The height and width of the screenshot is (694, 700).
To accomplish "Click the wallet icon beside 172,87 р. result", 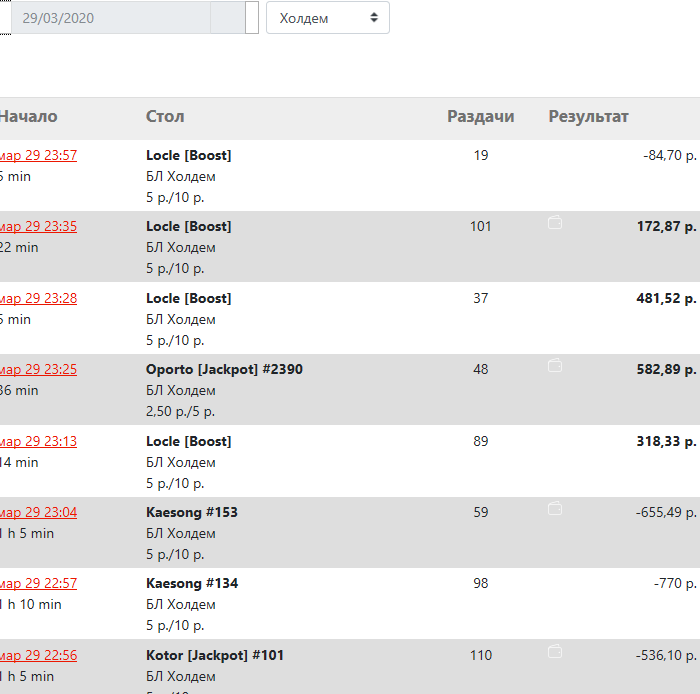I will click(x=555, y=224).
